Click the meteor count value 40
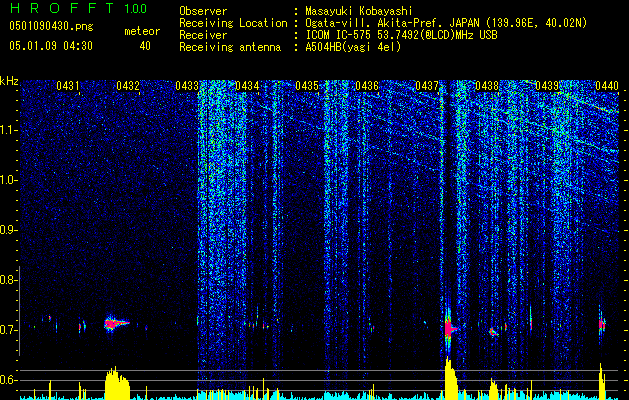The image size is (629, 400). (x=145, y=46)
